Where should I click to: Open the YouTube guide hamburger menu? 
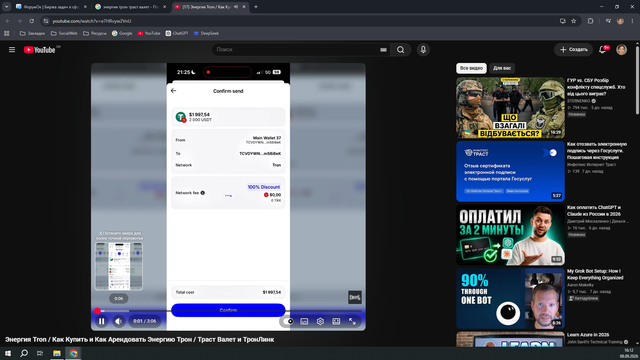(x=12, y=50)
